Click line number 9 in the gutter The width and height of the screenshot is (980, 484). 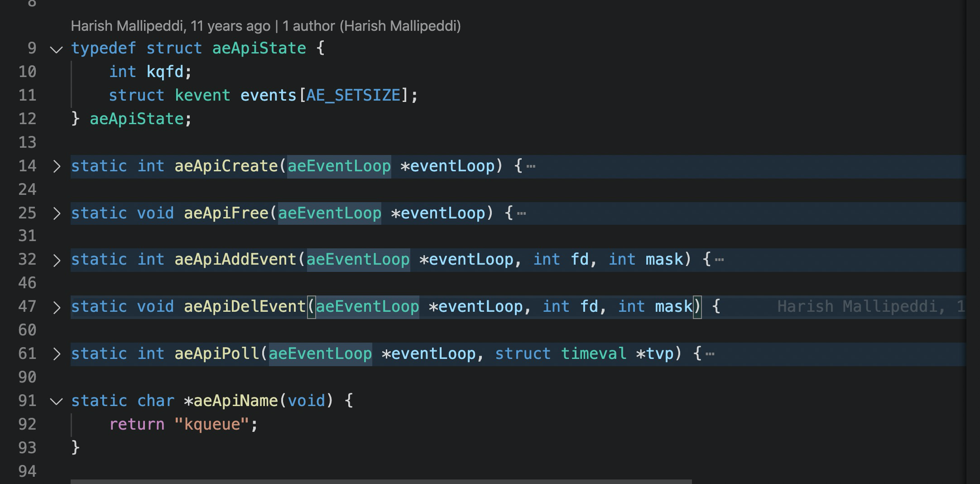(31, 48)
